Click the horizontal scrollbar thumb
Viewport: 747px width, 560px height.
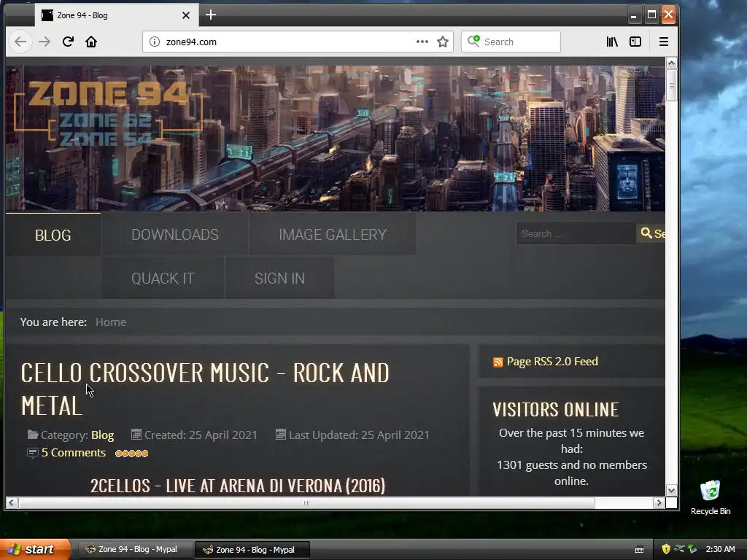[307, 503]
